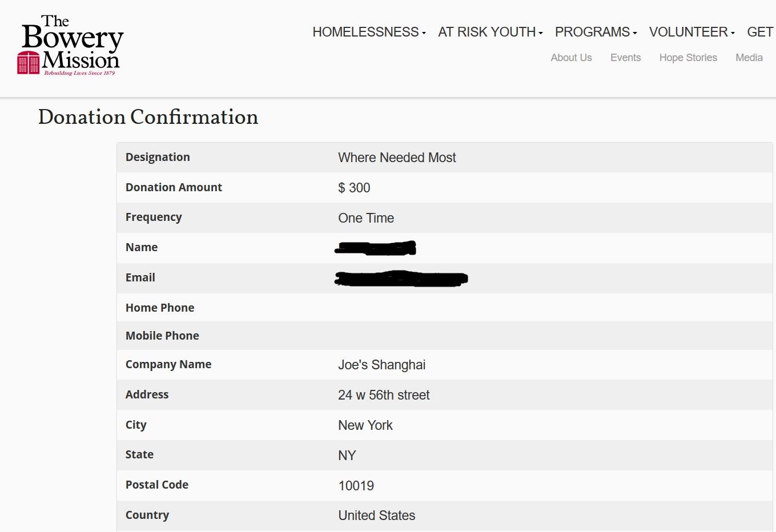This screenshot has width=776, height=532.
Task: Open the Events link
Action: click(625, 58)
